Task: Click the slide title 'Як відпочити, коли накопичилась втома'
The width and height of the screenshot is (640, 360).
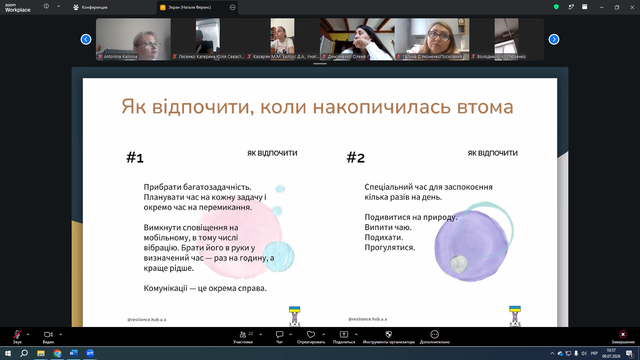Action: click(x=317, y=107)
